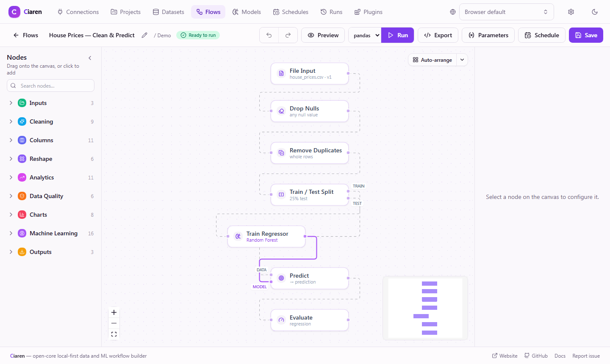Image resolution: width=610 pixels, height=364 pixels.
Task: Click the Inputs category folder icon
Action: [x=22, y=103]
